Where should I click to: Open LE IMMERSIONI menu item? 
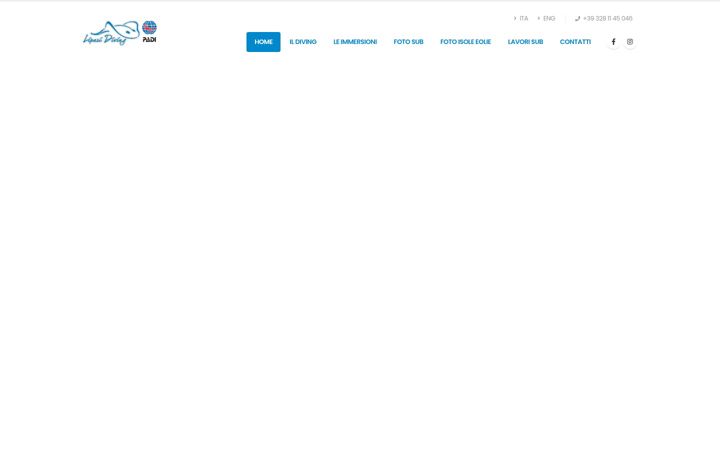[x=355, y=42]
